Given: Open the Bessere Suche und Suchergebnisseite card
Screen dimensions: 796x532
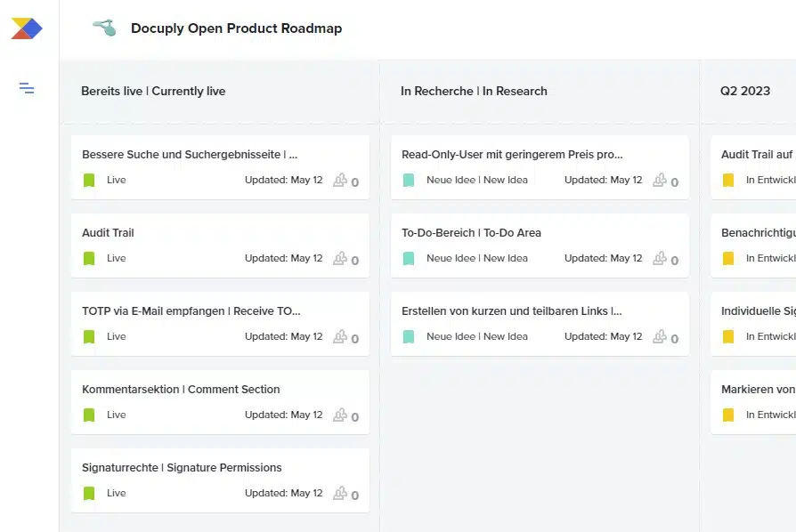Looking at the screenshot, I should [x=190, y=155].
